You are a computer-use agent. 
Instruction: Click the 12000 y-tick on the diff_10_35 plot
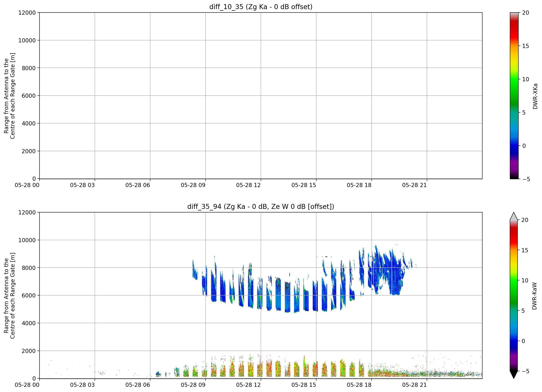point(27,13)
